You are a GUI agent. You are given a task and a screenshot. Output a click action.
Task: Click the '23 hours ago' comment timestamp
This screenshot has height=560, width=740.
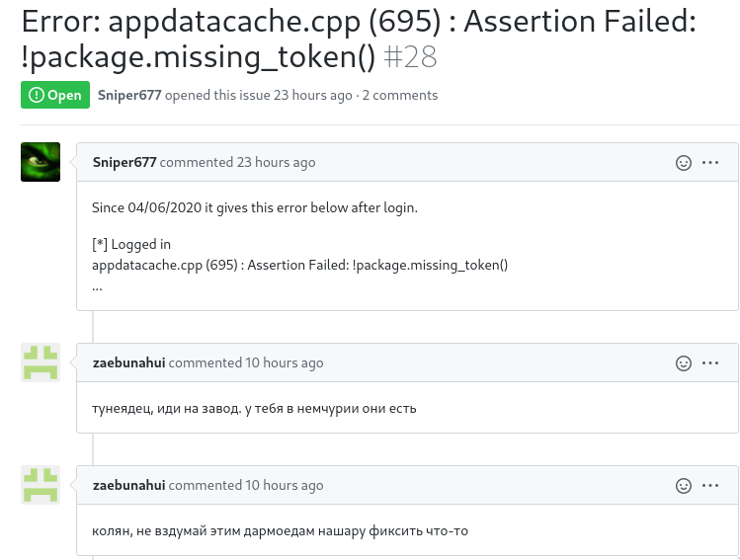(x=276, y=162)
